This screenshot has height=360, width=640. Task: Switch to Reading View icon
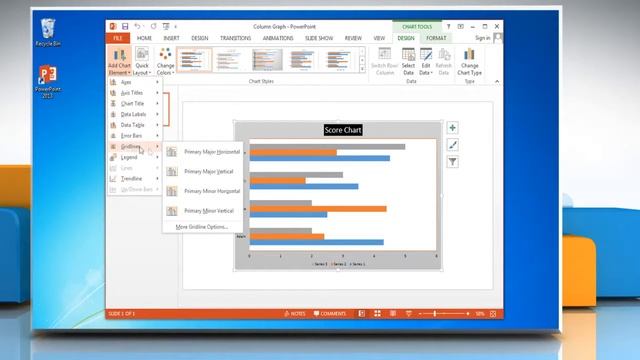[393, 313]
